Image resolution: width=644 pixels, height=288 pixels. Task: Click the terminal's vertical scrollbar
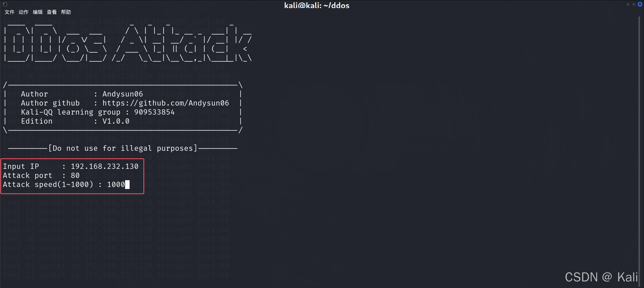point(639,151)
